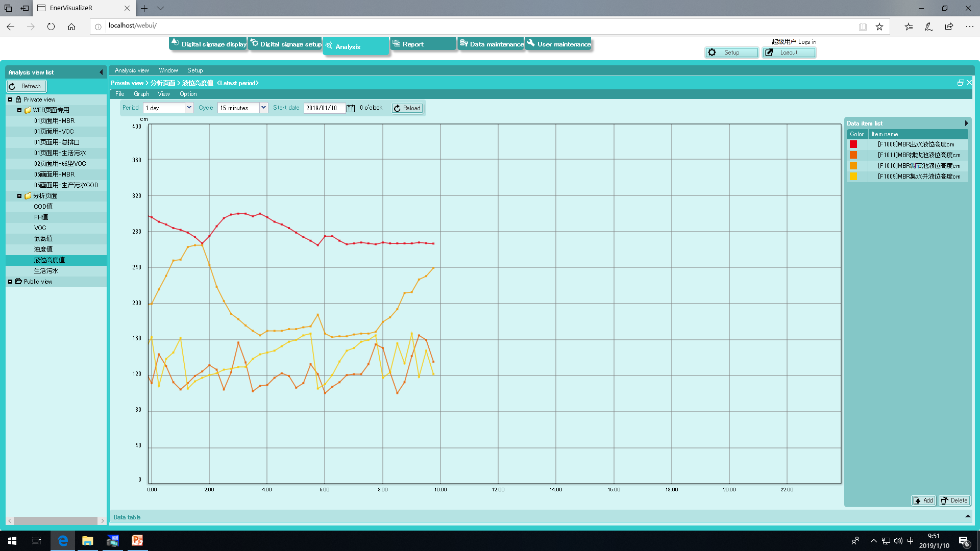Image resolution: width=980 pixels, height=551 pixels.
Task: Click the Refresh button in analysis list
Action: pyautogui.click(x=27, y=86)
